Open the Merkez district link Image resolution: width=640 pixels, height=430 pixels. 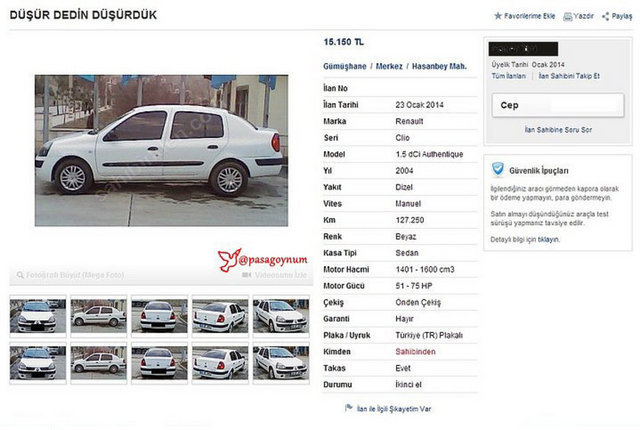pyautogui.click(x=389, y=66)
